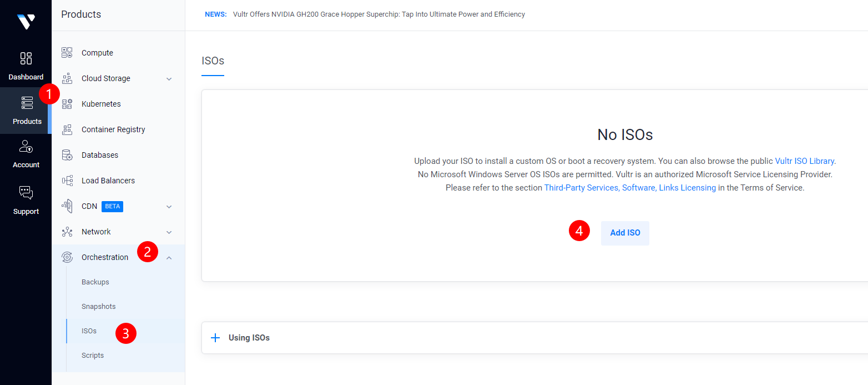Click the Products label in sidebar
Screen dimensions: 868x385
click(x=27, y=122)
